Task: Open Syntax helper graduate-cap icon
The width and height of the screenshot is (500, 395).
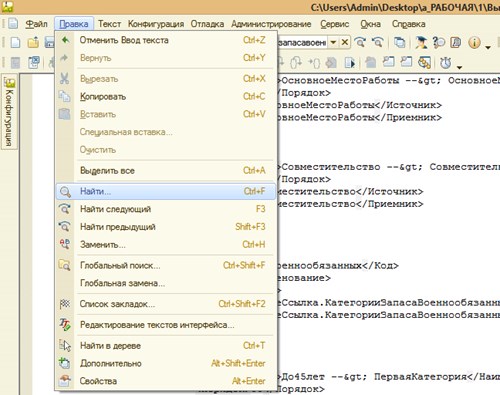Action: coord(421,43)
